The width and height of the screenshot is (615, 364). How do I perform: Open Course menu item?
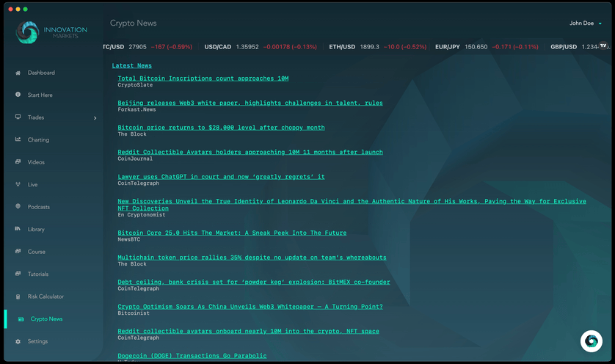click(37, 252)
